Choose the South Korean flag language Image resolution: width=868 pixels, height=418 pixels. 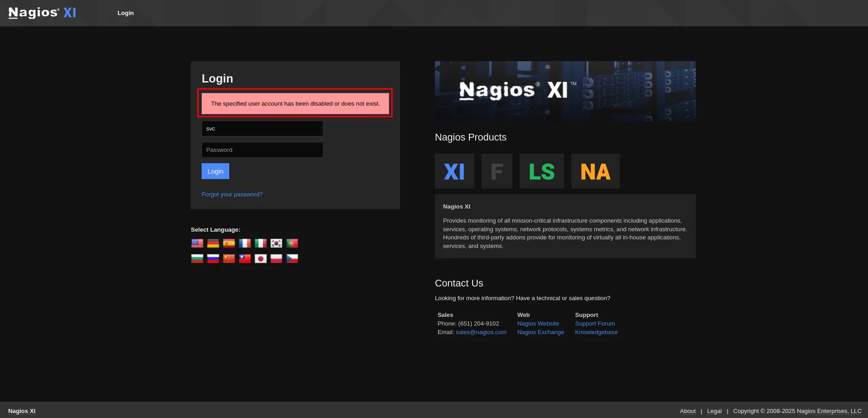(x=276, y=243)
